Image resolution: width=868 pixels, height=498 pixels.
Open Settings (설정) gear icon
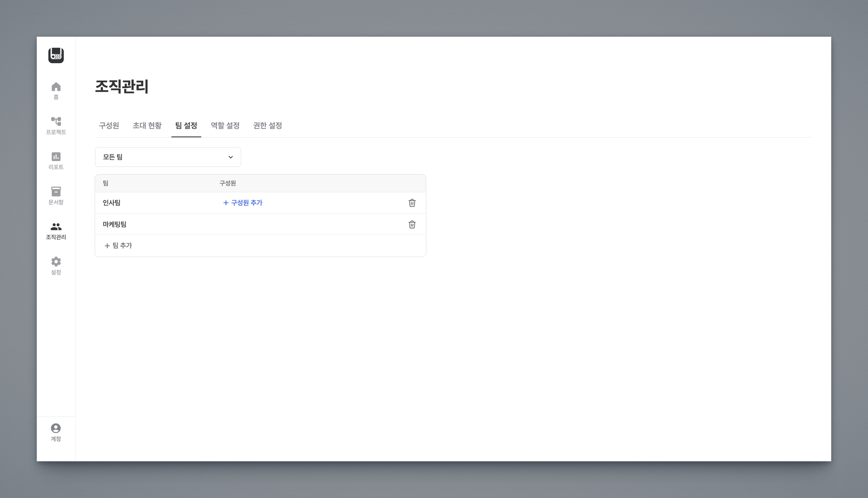click(56, 266)
